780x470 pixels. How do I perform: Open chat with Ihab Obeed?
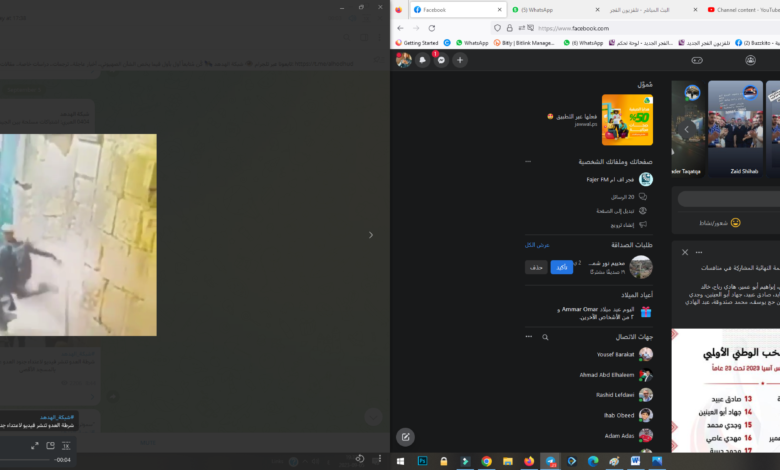[x=628, y=415]
